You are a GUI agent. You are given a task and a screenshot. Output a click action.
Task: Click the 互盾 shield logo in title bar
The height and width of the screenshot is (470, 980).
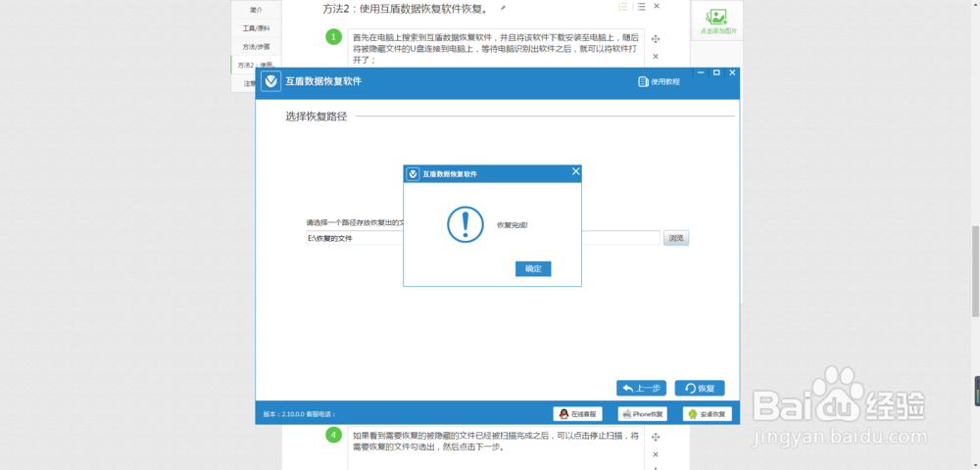270,82
